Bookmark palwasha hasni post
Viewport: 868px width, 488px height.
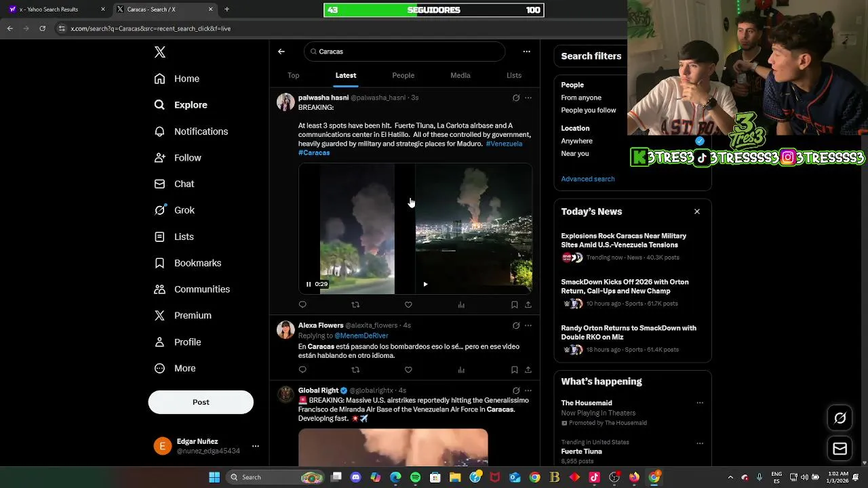coord(515,305)
